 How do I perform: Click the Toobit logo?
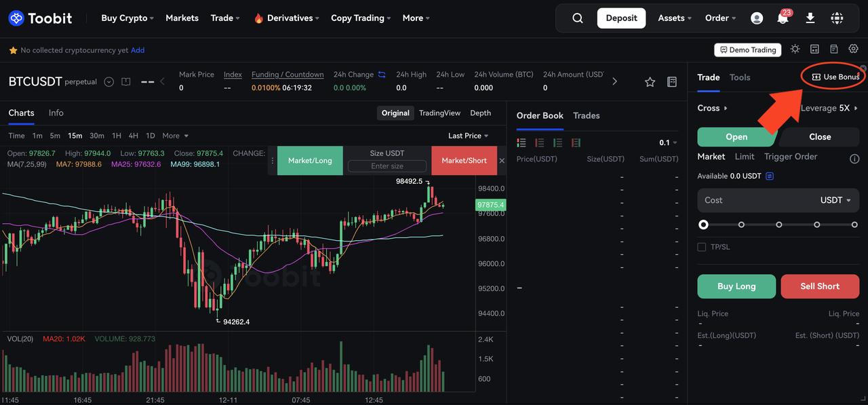coord(40,18)
